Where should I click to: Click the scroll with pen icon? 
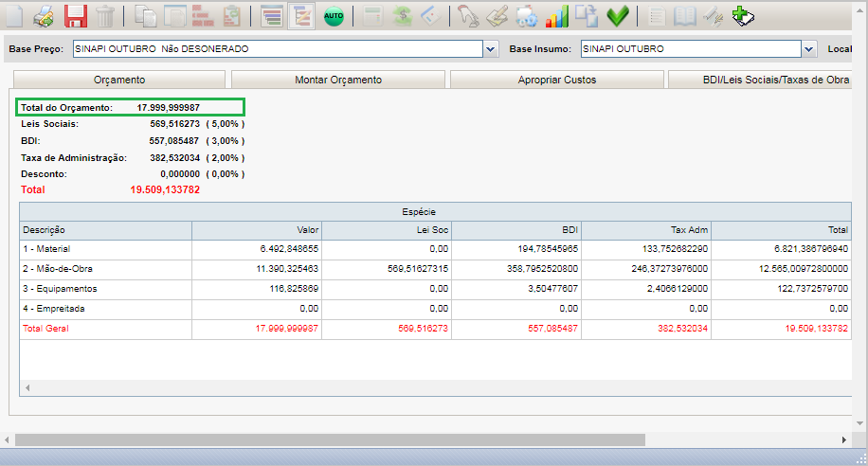[713, 16]
